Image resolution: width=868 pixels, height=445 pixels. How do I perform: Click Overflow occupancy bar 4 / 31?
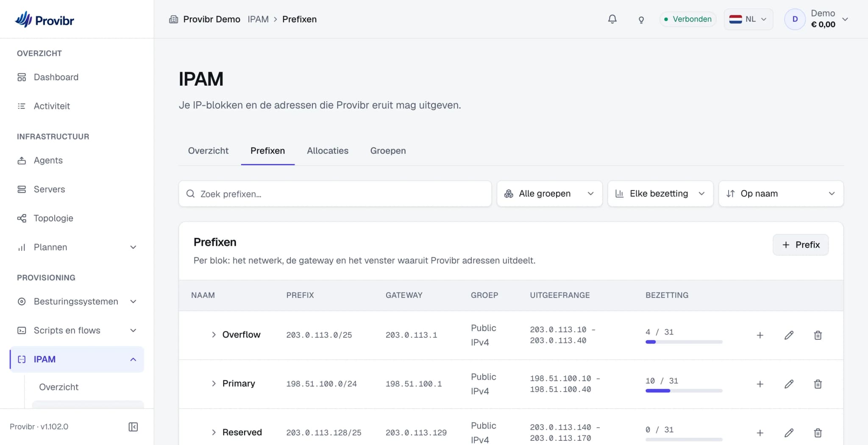click(684, 342)
